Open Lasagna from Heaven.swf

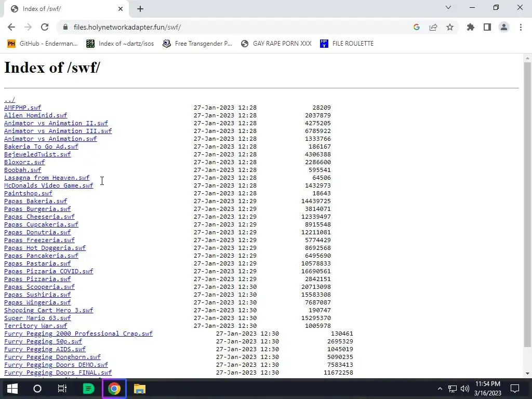coord(46,178)
